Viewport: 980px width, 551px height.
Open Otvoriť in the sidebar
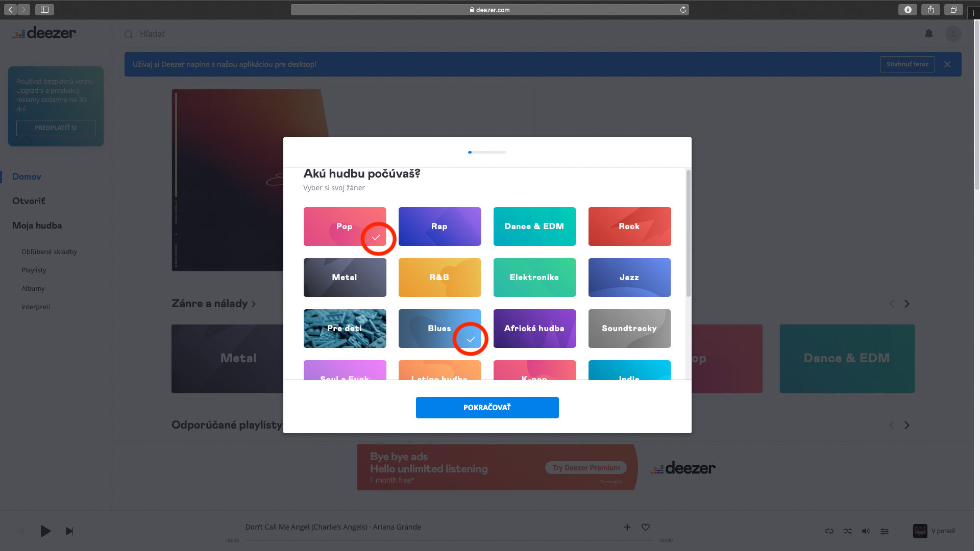tap(29, 201)
